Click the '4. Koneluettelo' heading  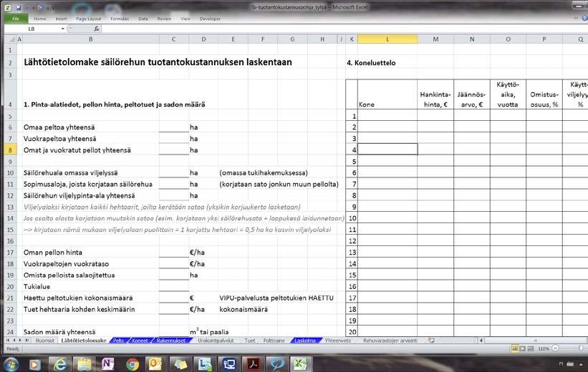click(x=371, y=63)
